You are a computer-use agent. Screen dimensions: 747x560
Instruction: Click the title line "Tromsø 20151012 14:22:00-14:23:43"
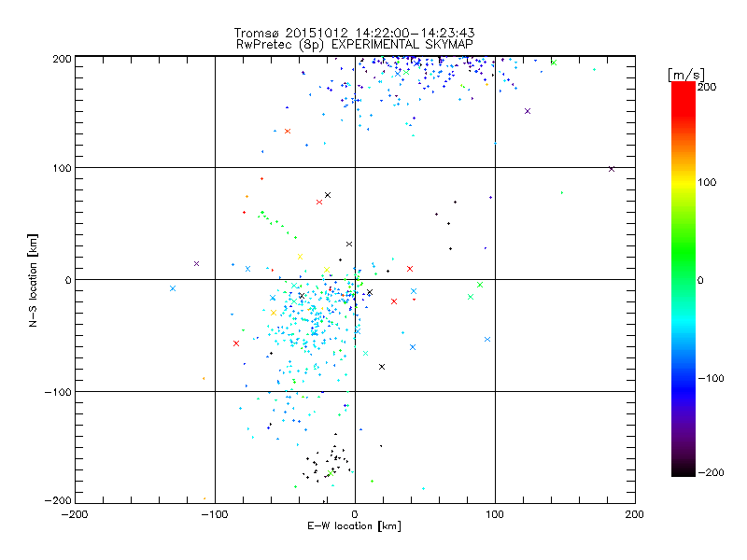pos(354,33)
